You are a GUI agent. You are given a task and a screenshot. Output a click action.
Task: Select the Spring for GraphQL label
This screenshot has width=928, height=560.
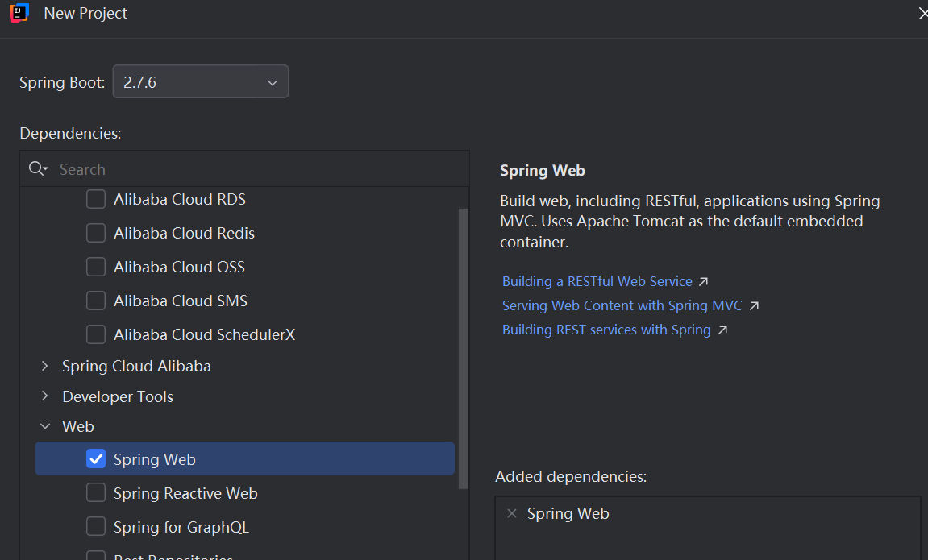181,527
